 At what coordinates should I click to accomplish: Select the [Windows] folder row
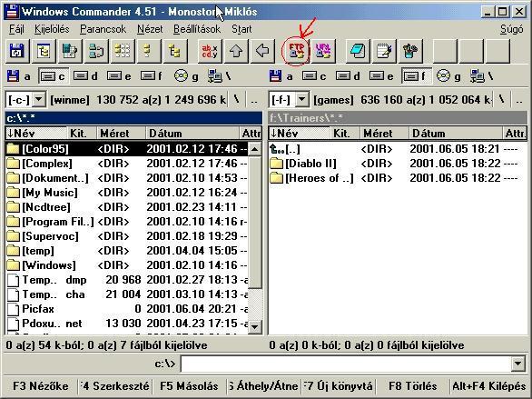pos(127,265)
